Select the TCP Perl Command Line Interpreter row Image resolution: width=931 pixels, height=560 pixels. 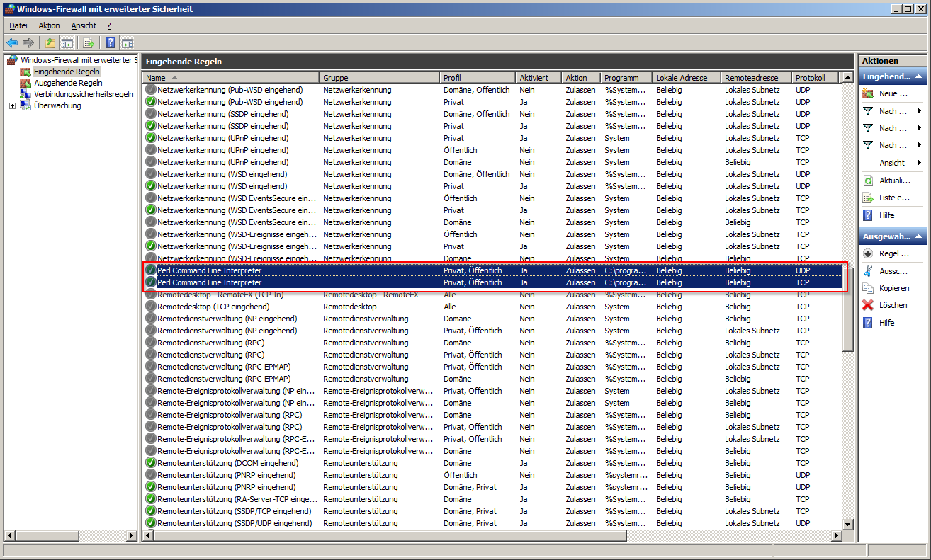(493, 282)
